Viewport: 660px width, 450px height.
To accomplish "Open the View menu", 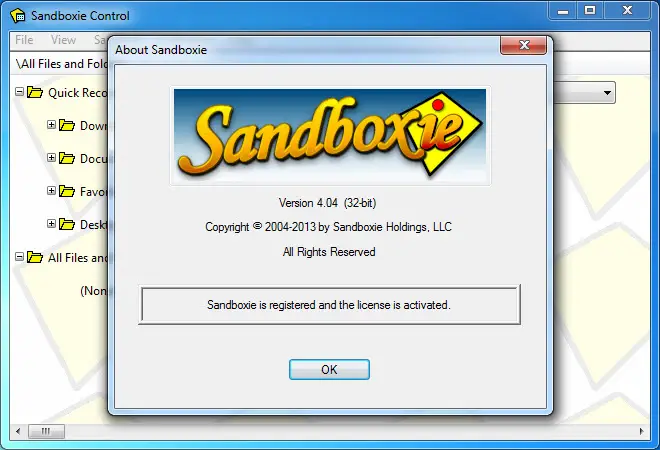I will (x=63, y=40).
